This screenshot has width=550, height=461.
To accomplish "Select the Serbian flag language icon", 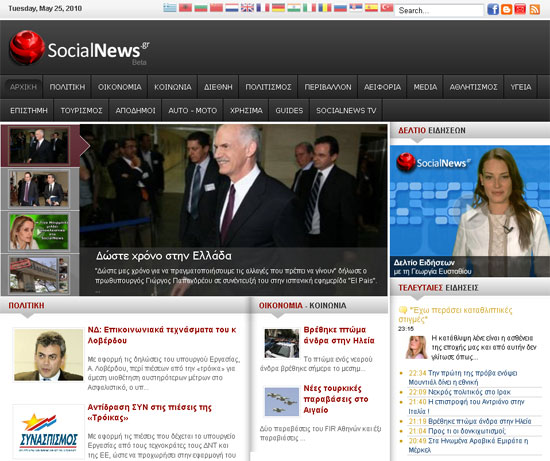I will (356, 8).
